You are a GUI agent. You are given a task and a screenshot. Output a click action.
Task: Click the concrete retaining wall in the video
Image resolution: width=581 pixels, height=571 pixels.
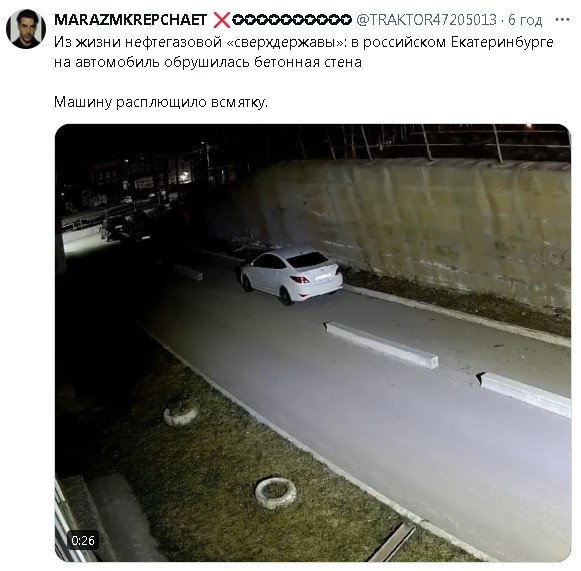point(426,222)
